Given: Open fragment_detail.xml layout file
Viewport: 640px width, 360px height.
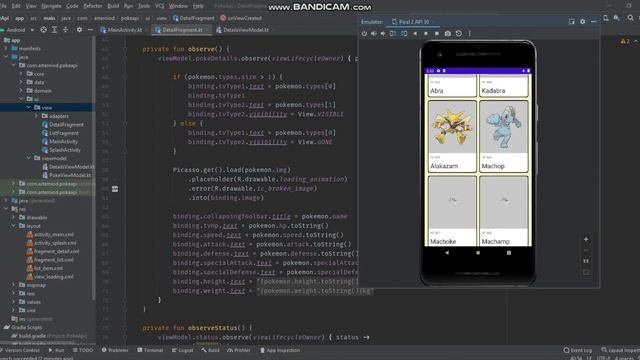Looking at the screenshot, I should pyautogui.click(x=53, y=251).
